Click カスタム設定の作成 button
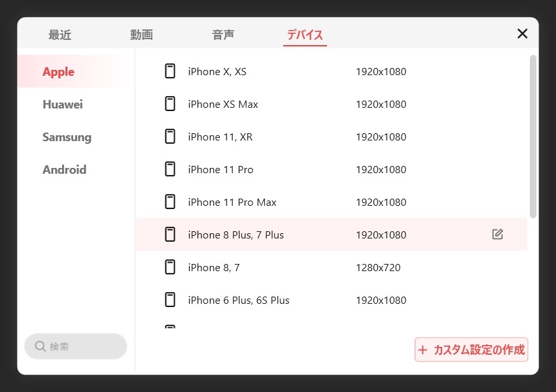556x392 pixels. click(x=471, y=350)
